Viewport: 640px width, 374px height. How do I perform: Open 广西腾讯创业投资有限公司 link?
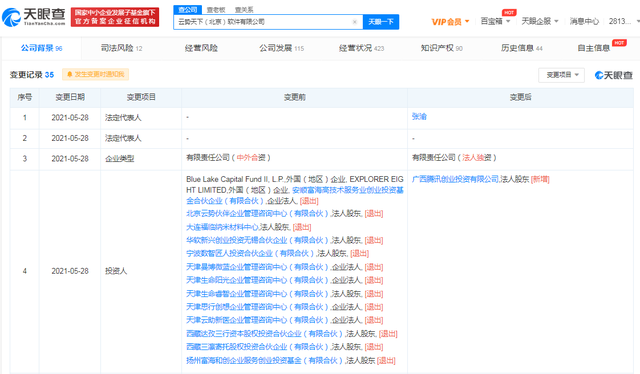(455, 179)
